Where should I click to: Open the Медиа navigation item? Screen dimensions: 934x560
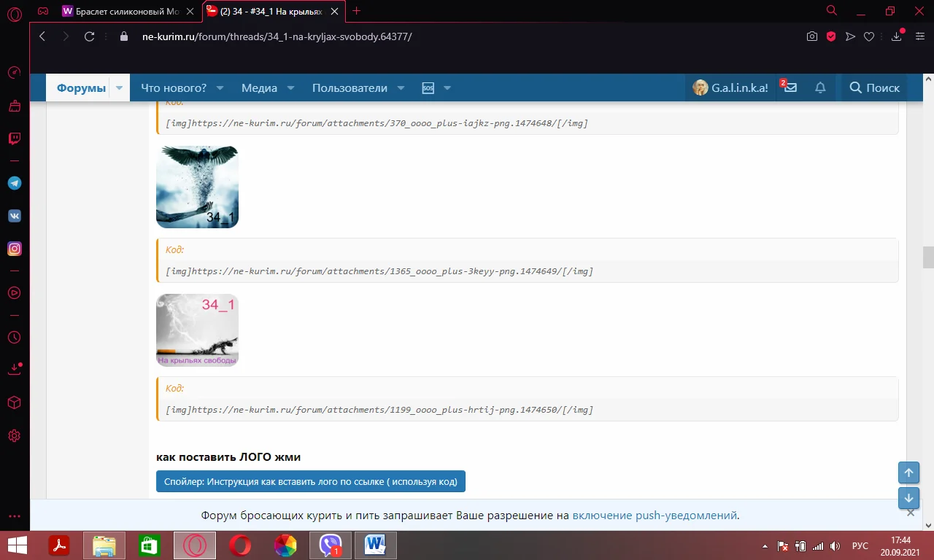click(x=259, y=87)
